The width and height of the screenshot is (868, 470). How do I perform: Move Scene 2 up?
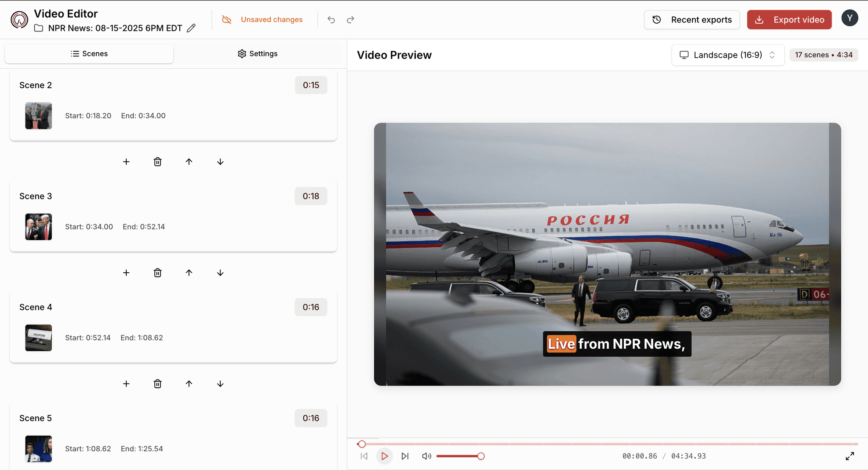pyautogui.click(x=189, y=162)
